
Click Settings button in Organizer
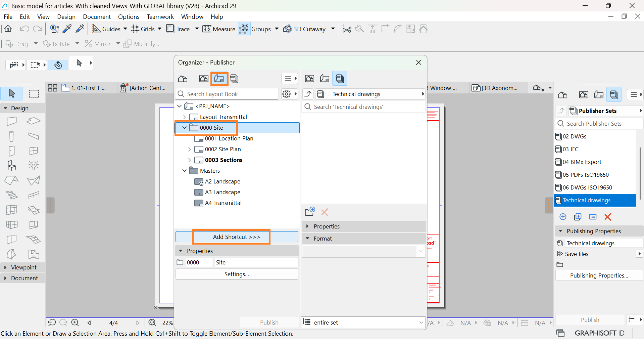pos(237,274)
